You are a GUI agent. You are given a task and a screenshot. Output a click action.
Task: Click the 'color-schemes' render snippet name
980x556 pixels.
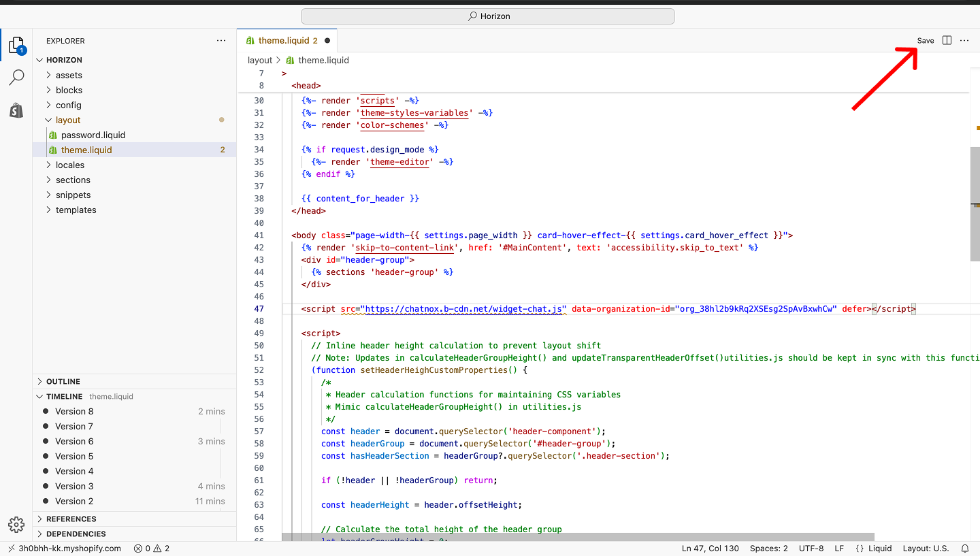[x=393, y=125]
